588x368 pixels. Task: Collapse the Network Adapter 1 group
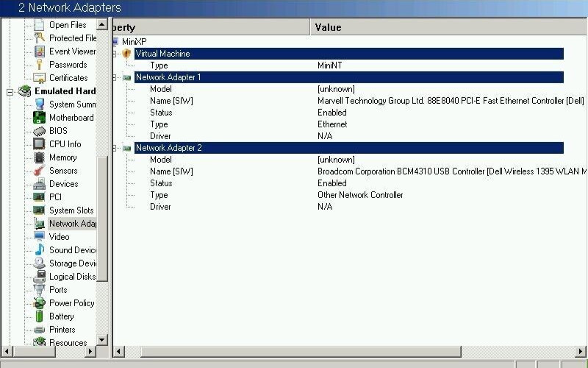coord(115,78)
